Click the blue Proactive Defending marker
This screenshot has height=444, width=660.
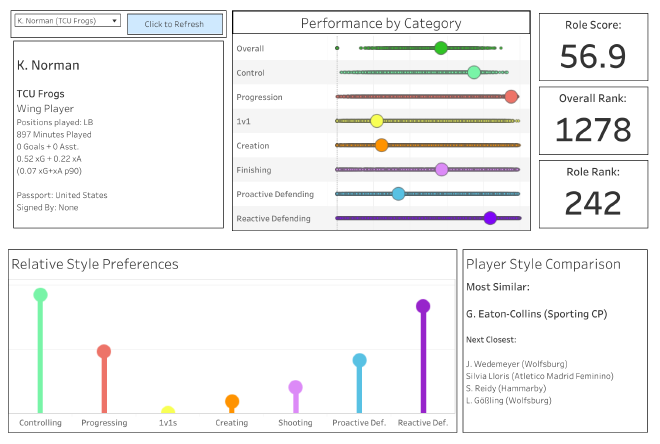coord(398,194)
